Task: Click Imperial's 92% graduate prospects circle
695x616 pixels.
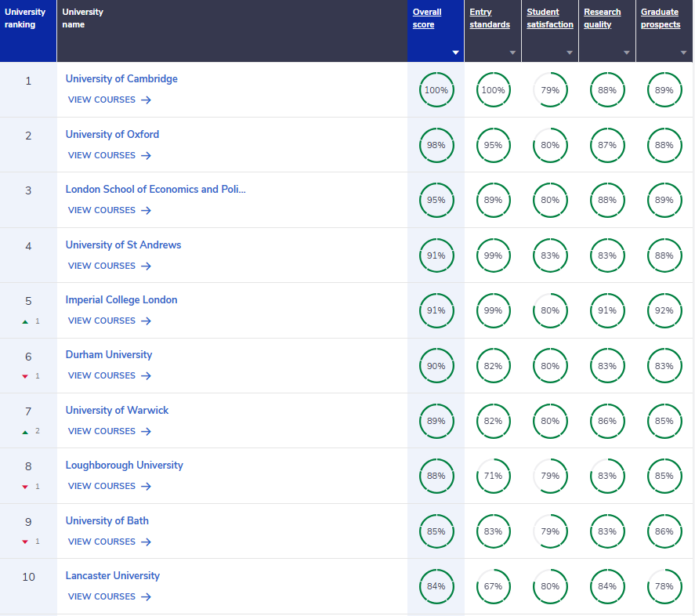Action: point(664,310)
